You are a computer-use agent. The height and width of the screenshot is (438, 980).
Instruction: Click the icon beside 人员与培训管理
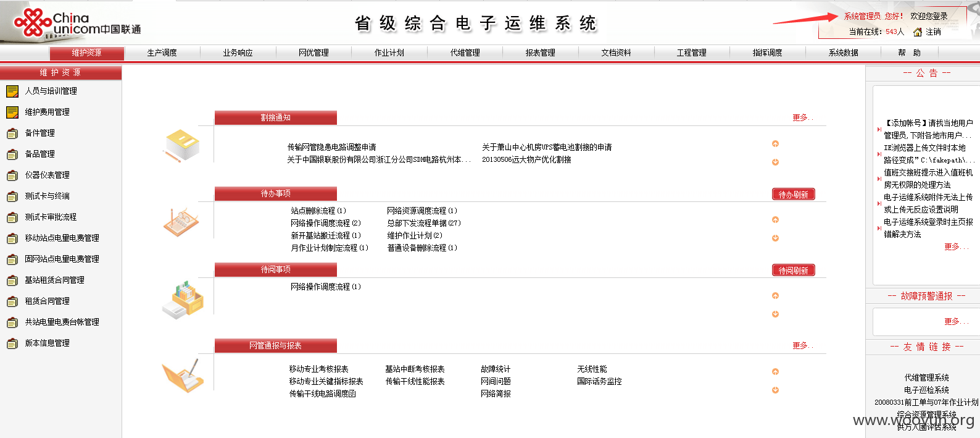click(x=12, y=91)
